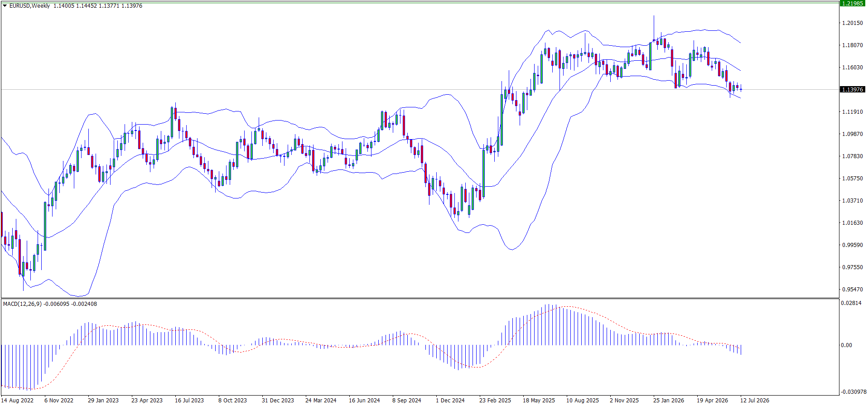Screen dimensions: 868x406
Task: Click the 25 Jan 2026 date label
Action: [x=669, y=401]
